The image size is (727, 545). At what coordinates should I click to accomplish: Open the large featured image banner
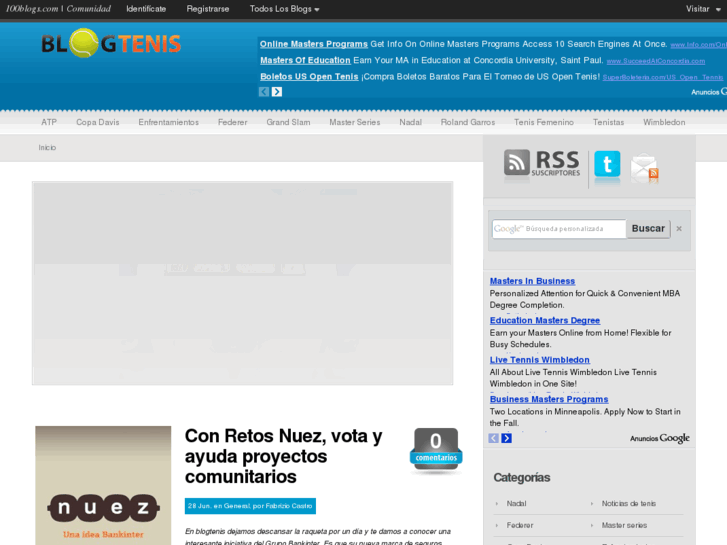[242, 283]
